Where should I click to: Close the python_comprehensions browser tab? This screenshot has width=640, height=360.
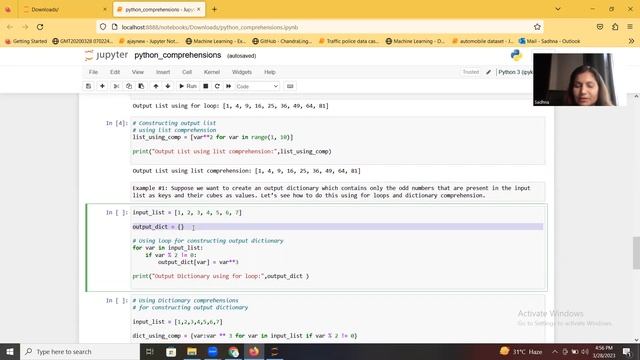pyautogui.click(x=199, y=9)
